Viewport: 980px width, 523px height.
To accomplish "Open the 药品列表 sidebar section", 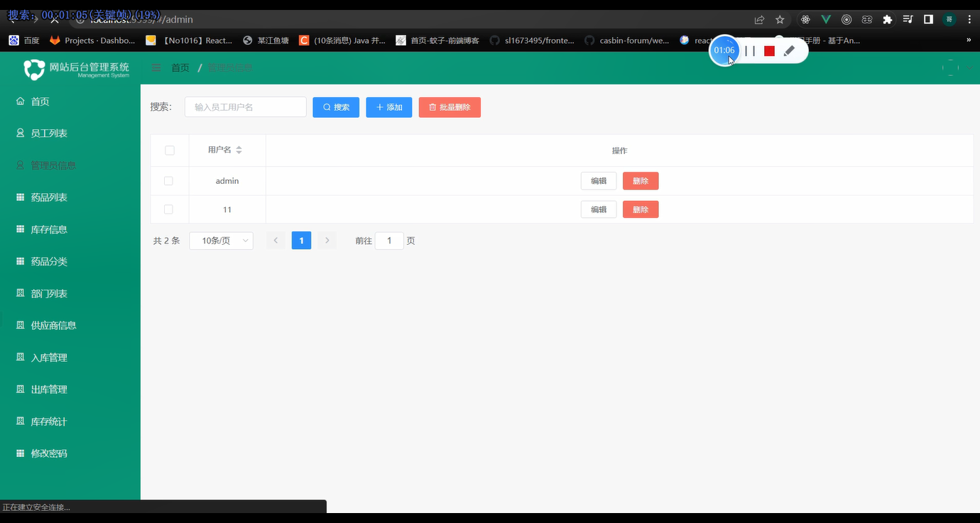I will click(50, 197).
